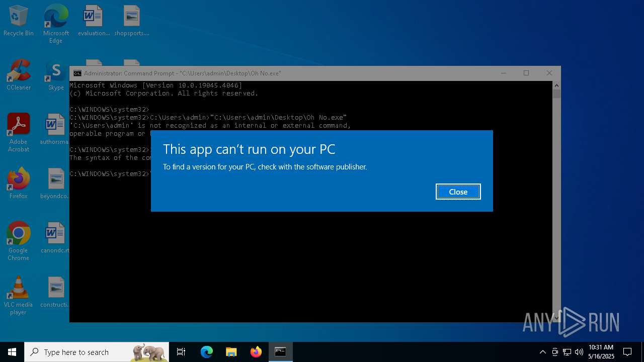Open the authorsma Word document icon
The image size is (644, 362).
(54, 129)
